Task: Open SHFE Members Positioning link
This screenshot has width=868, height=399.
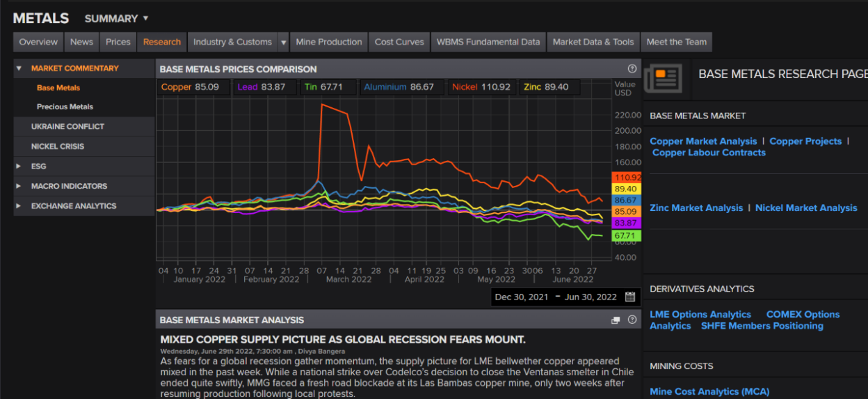Action: (x=762, y=326)
